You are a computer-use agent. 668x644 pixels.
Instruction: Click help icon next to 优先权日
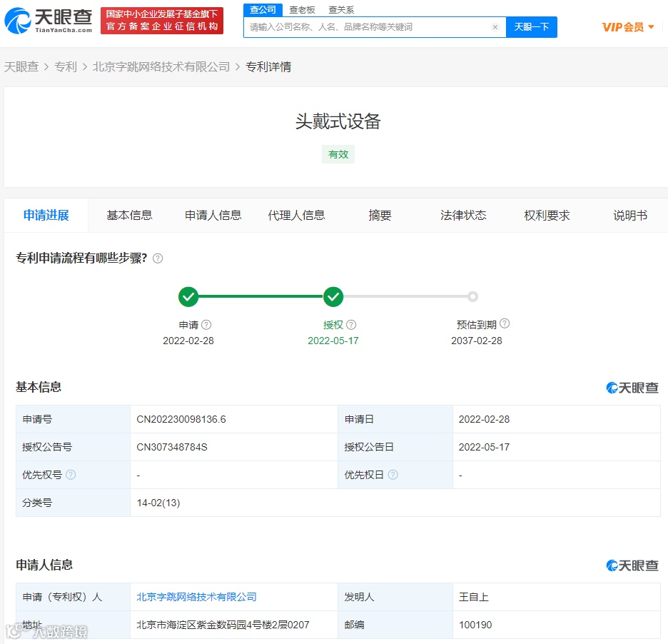(393, 474)
